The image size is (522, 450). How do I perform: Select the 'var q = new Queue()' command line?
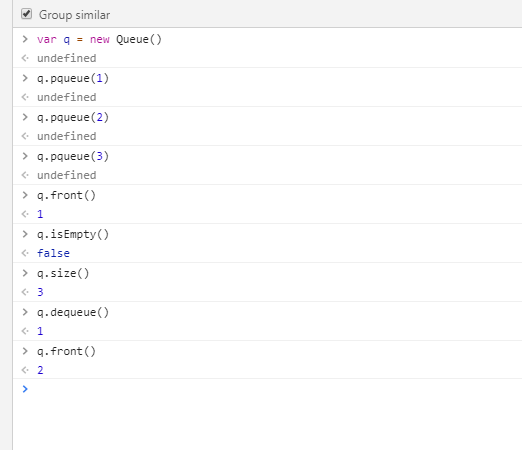click(x=99, y=39)
